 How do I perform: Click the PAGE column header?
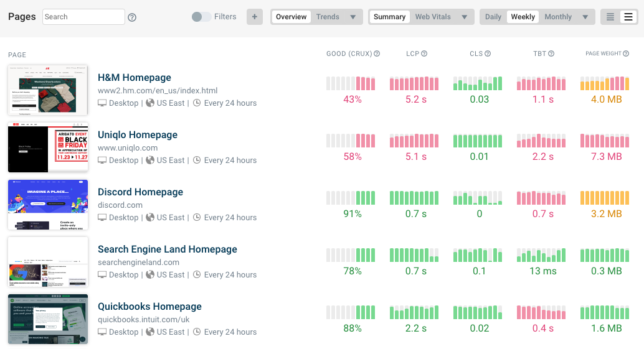pyautogui.click(x=17, y=55)
